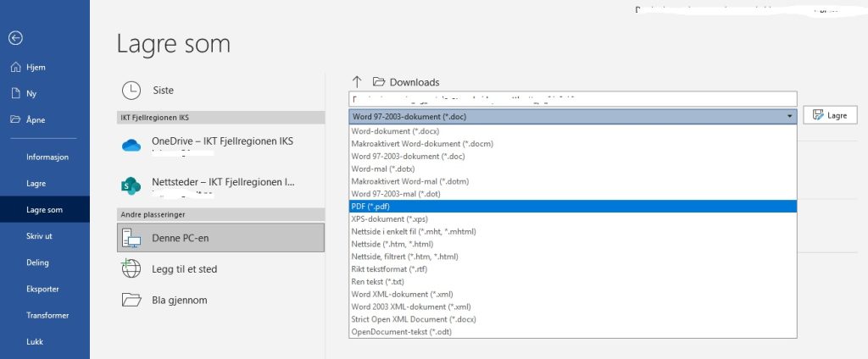Click Hjem in the sidebar
The height and width of the screenshot is (359, 868).
coord(36,68)
